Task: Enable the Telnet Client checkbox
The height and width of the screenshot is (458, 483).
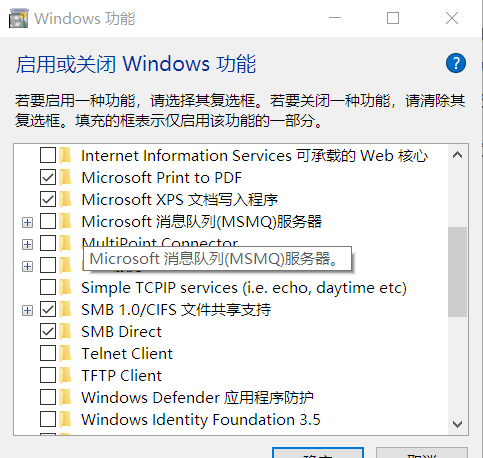Action: tap(48, 353)
